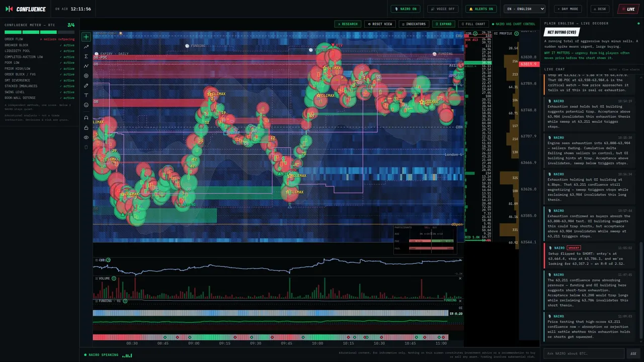Click the OB-POC zone label on chart
The width and height of the screenshot is (644, 362).
(x=100, y=57)
